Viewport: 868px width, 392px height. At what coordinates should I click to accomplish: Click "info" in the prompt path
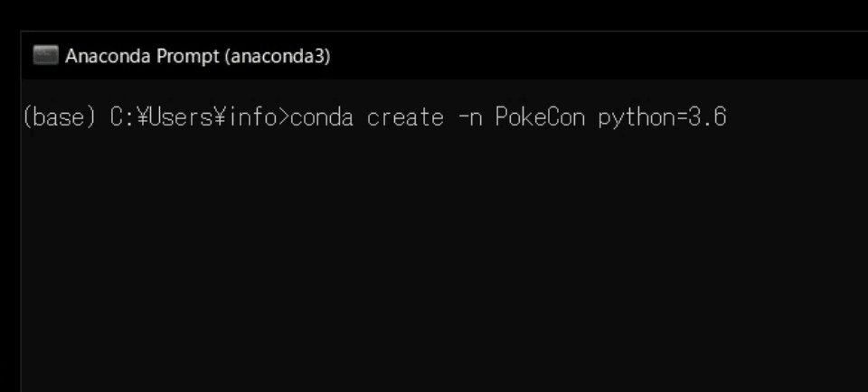[253, 117]
